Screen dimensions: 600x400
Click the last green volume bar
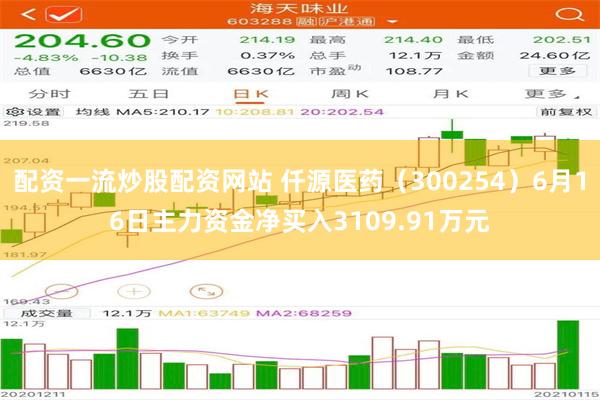coord(568,355)
